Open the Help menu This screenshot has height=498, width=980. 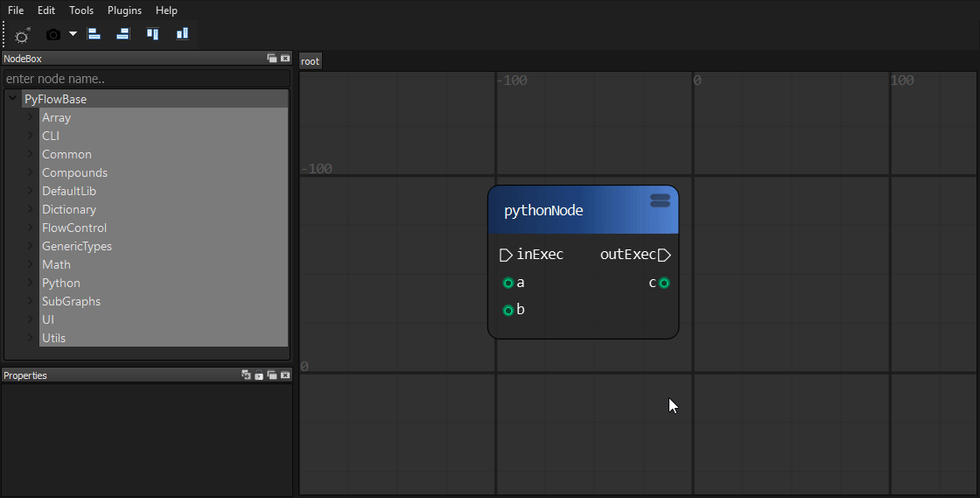coord(166,10)
